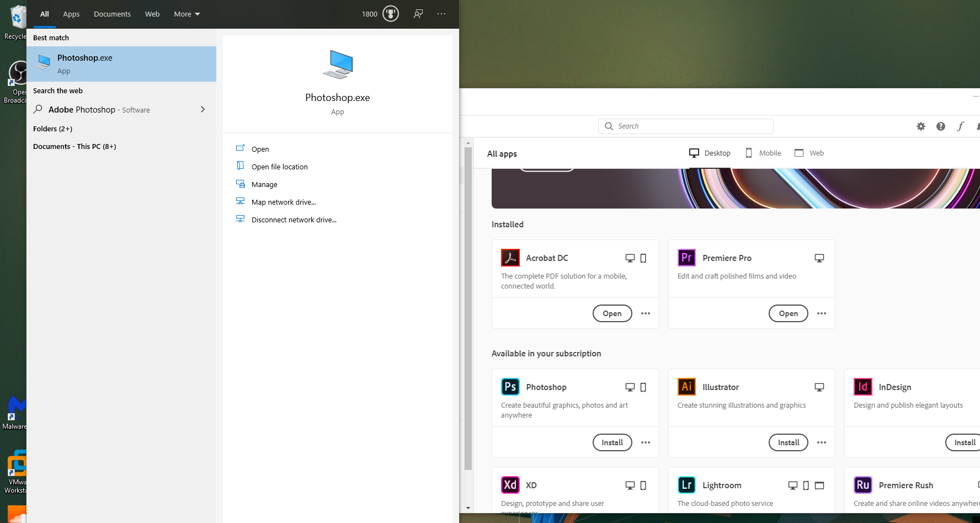980x523 pixels.
Task: Install InDesign
Action: point(964,442)
